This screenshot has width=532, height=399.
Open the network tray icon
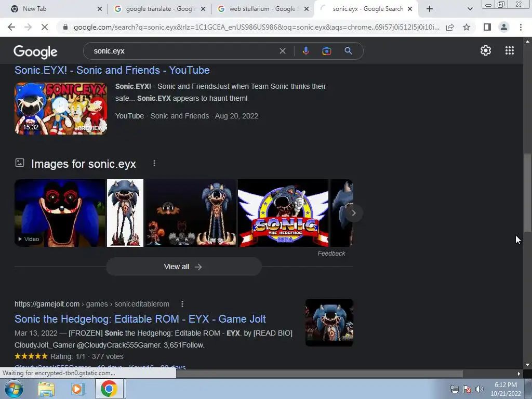coord(454,389)
